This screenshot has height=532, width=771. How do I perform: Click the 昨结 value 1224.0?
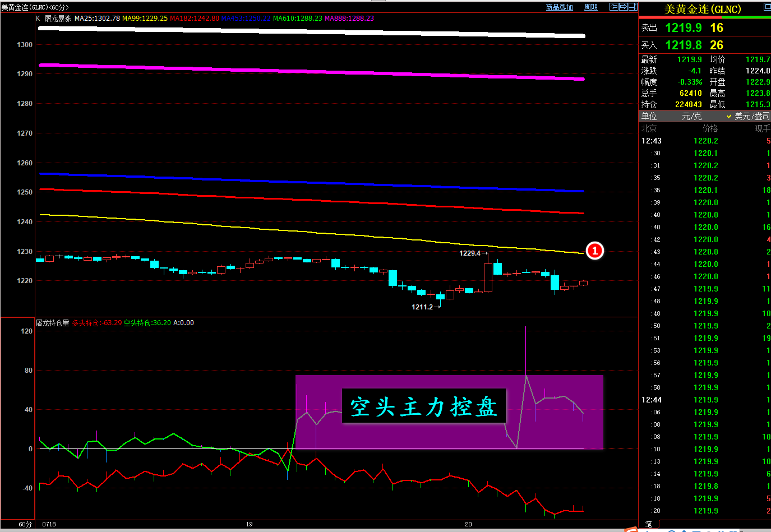point(758,71)
